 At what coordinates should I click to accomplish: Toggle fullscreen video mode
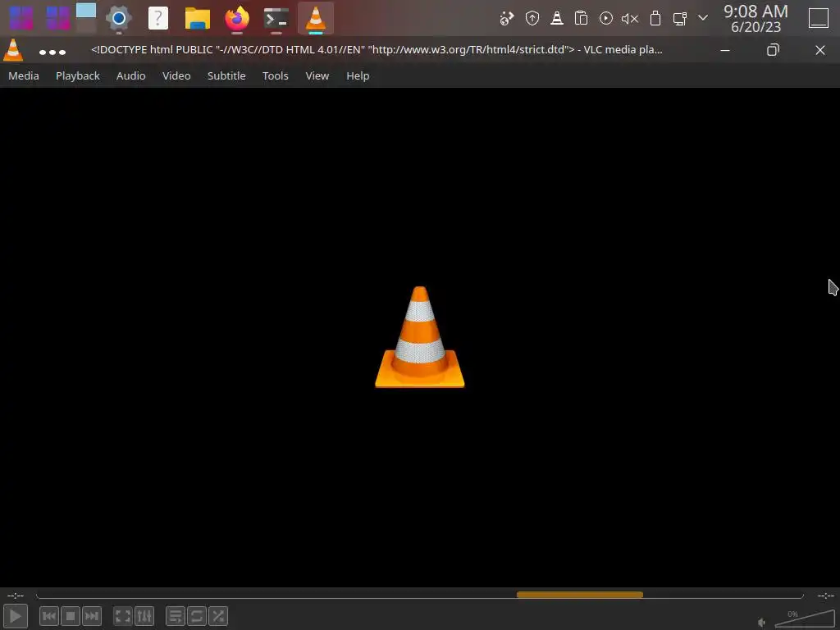point(123,616)
